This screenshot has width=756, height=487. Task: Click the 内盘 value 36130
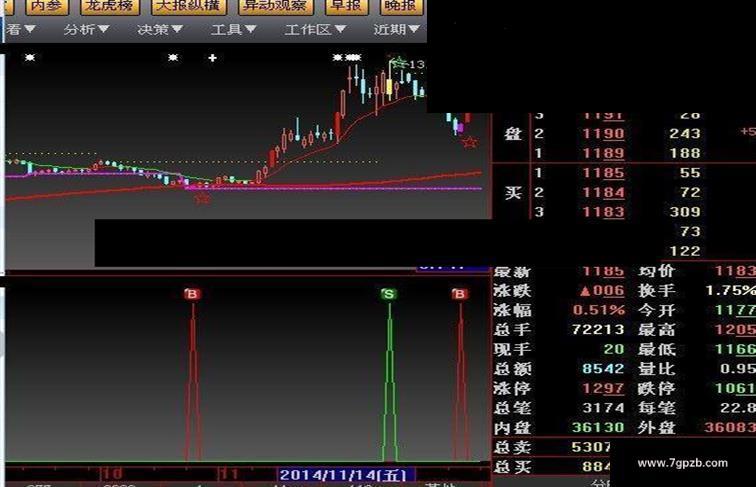(598, 428)
